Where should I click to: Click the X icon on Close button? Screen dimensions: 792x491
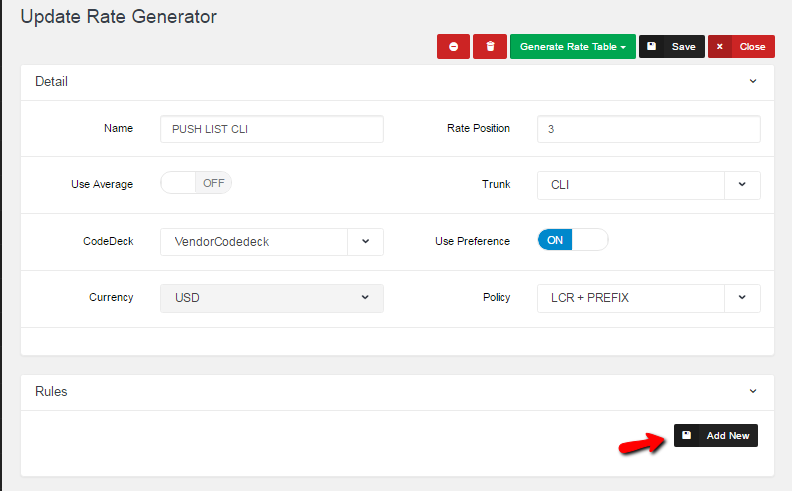pos(720,47)
